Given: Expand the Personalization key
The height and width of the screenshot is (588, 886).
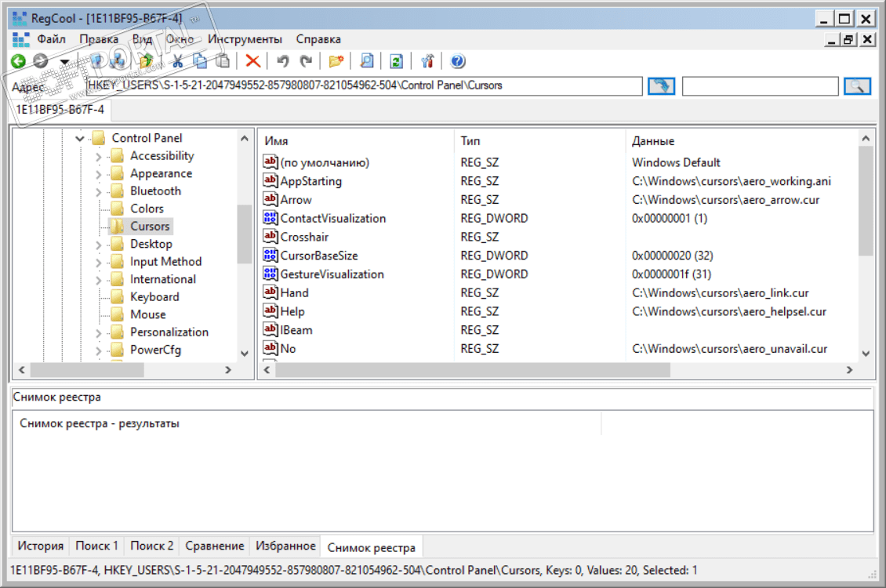Looking at the screenshot, I should (98, 332).
